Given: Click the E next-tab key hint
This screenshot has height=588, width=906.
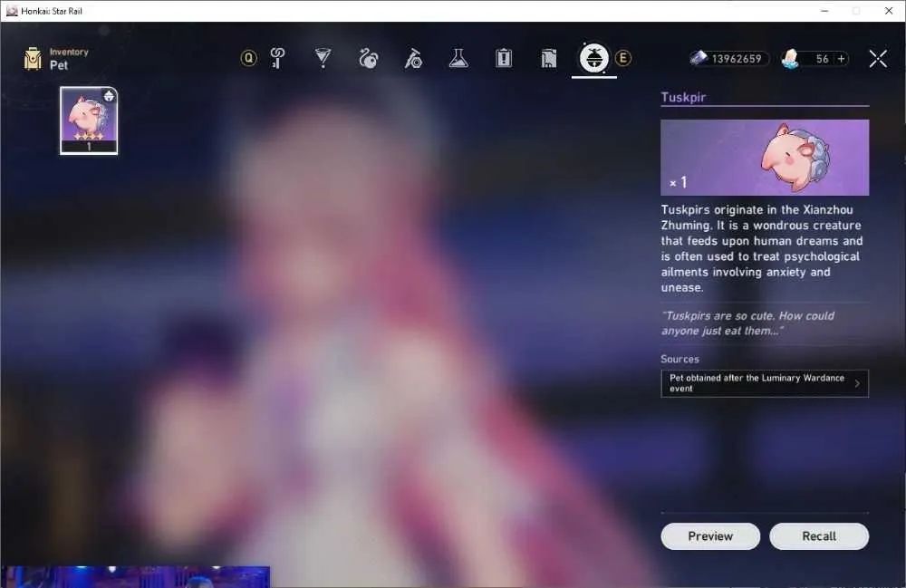Looking at the screenshot, I should pyautogui.click(x=623, y=58).
